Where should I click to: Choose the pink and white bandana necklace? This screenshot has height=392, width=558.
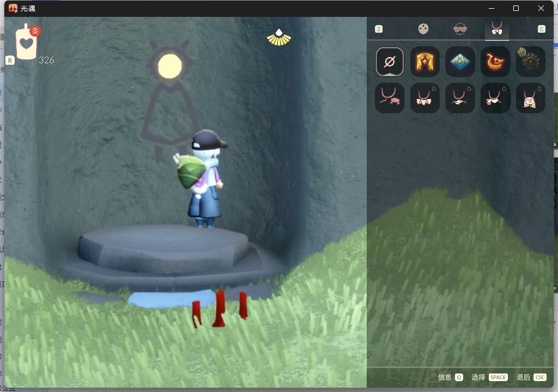pyautogui.click(x=495, y=98)
